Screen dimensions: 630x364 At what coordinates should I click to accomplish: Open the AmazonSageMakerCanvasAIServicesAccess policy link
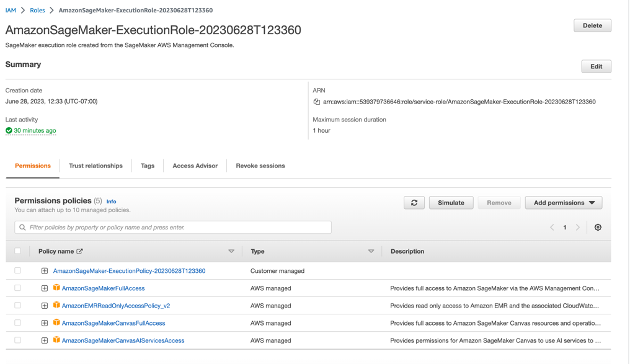pos(123,340)
